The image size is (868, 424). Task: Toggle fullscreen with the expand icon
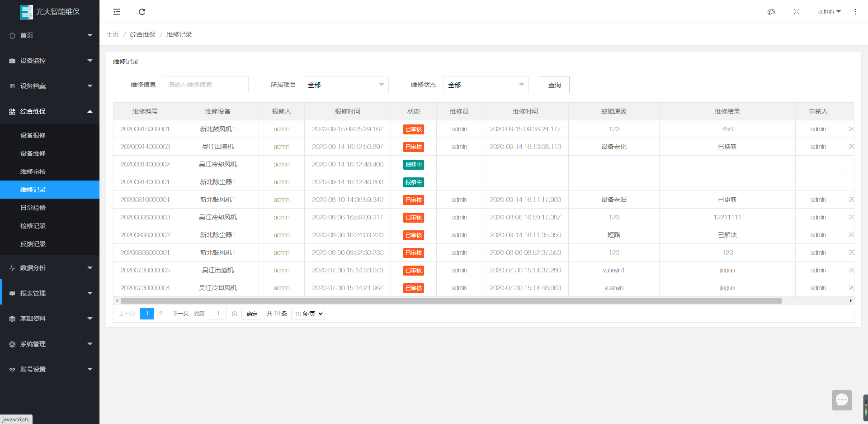[797, 12]
